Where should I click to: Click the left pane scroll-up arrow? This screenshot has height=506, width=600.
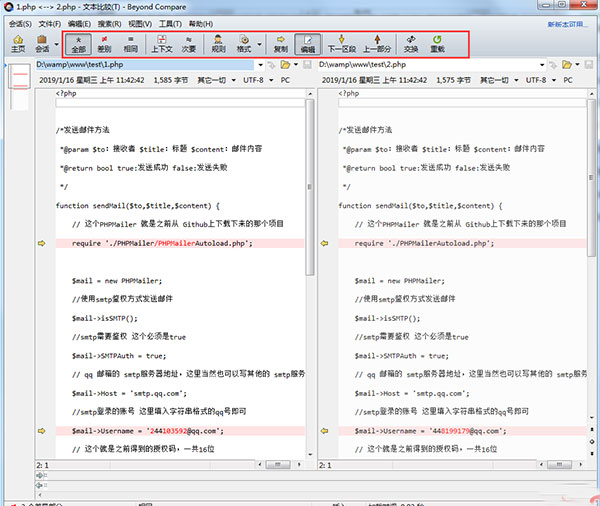pos(310,94)
